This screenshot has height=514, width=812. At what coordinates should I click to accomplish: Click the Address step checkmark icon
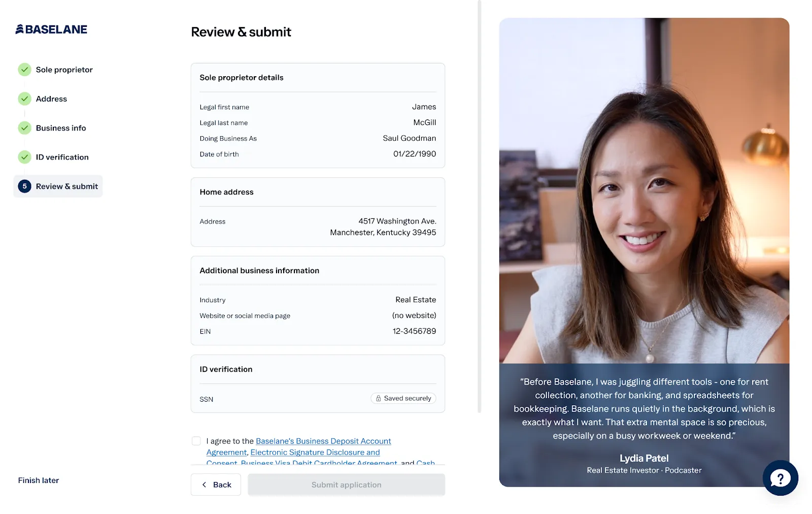[24, 99]
